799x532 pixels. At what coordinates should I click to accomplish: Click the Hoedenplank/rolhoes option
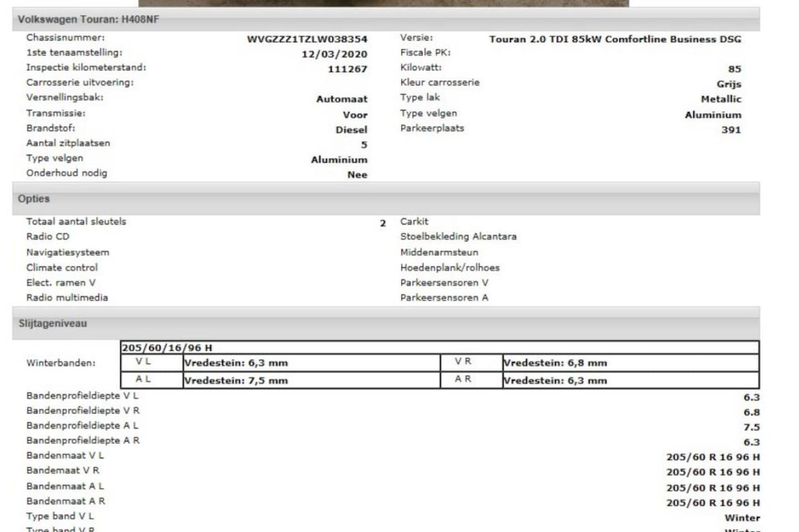(x=450, y=268)
